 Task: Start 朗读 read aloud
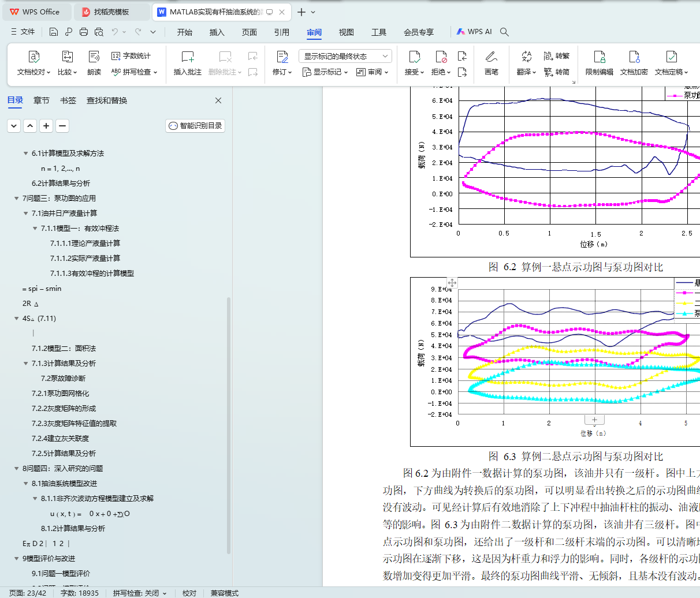coord(94,63)
